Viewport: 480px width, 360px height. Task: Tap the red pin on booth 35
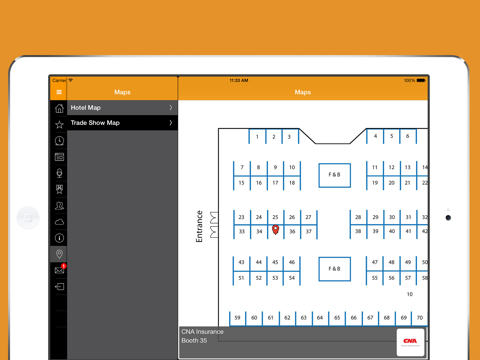pyautogui.click(x=275, y=230)
